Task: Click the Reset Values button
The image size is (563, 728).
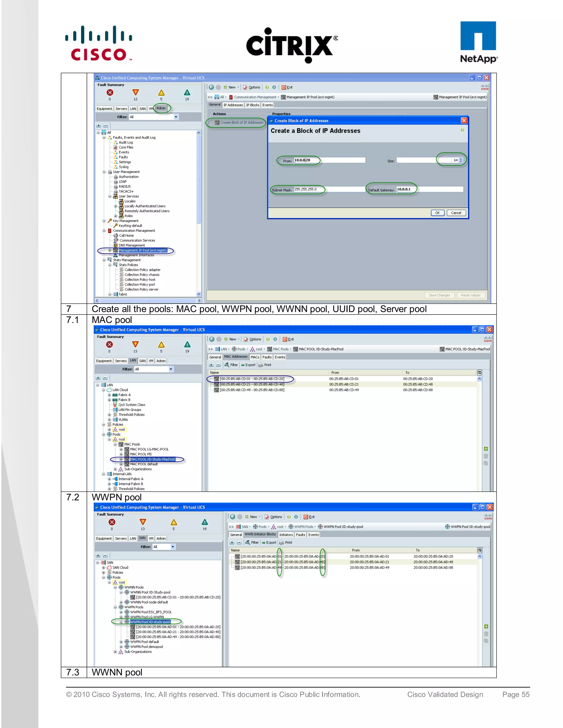Action: point(471,295)
